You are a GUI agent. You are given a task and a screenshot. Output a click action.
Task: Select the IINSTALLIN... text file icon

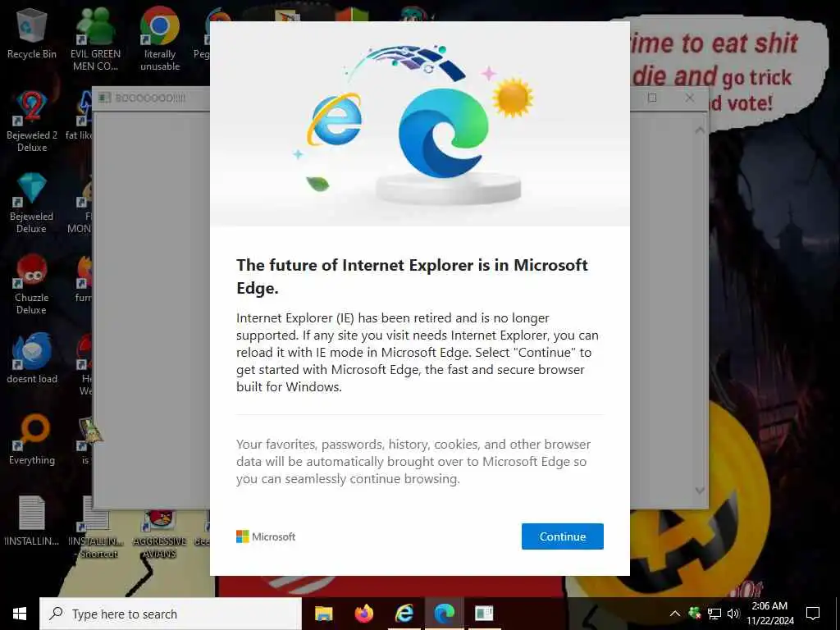[x=32, y=521]
